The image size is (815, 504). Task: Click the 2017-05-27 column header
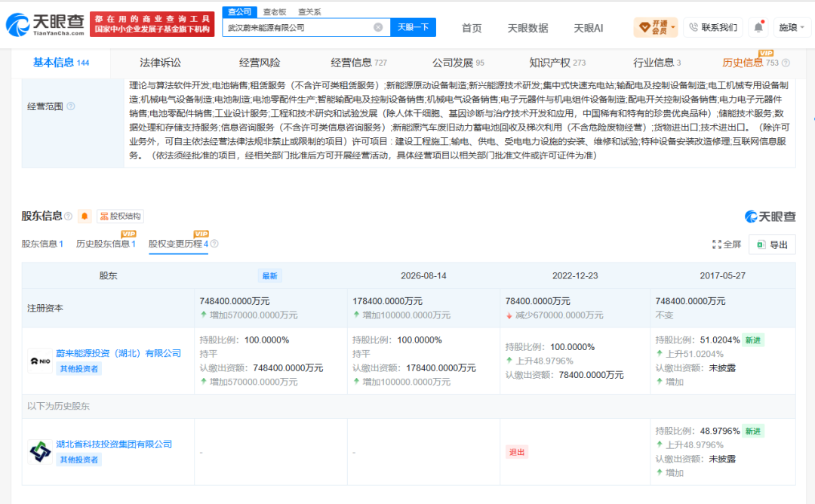tap(722, 276)
